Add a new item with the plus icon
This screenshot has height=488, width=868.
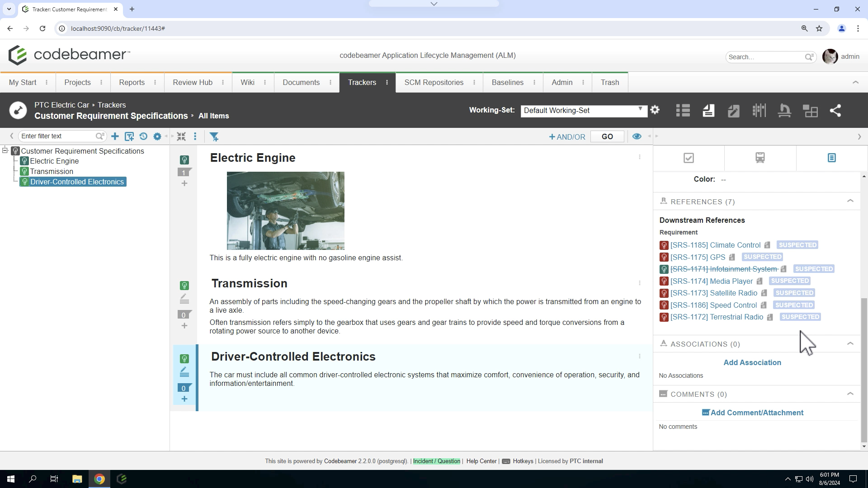[115, 136]
